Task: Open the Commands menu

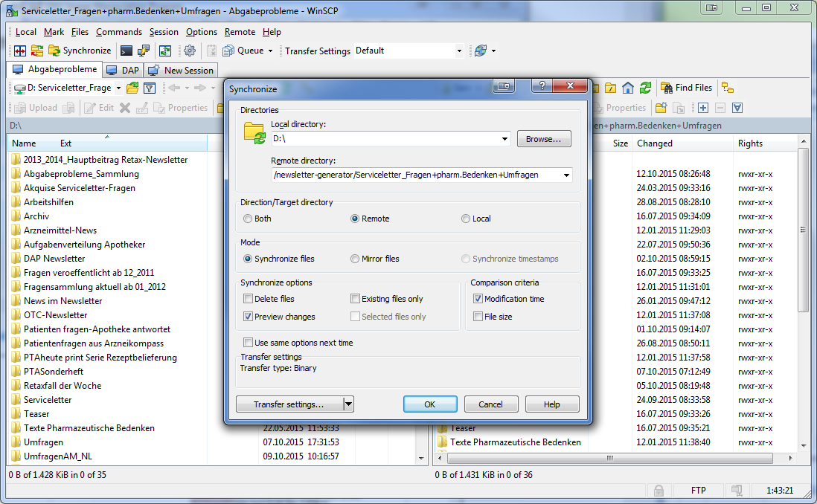Action: click(x=118, y=32)
